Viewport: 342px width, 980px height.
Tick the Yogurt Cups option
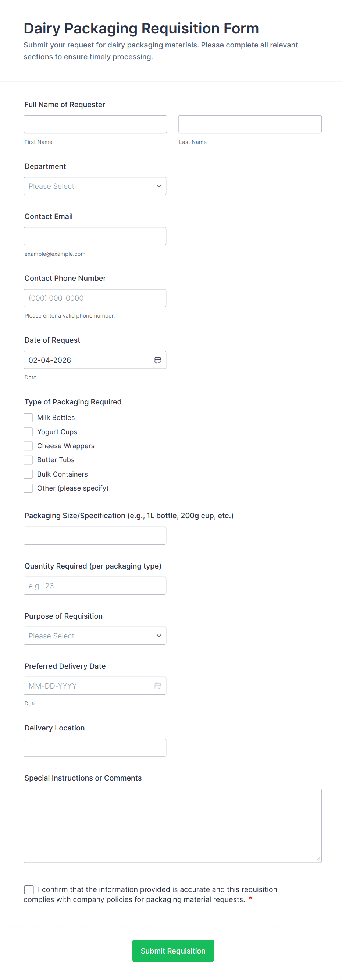pos(28,432)
